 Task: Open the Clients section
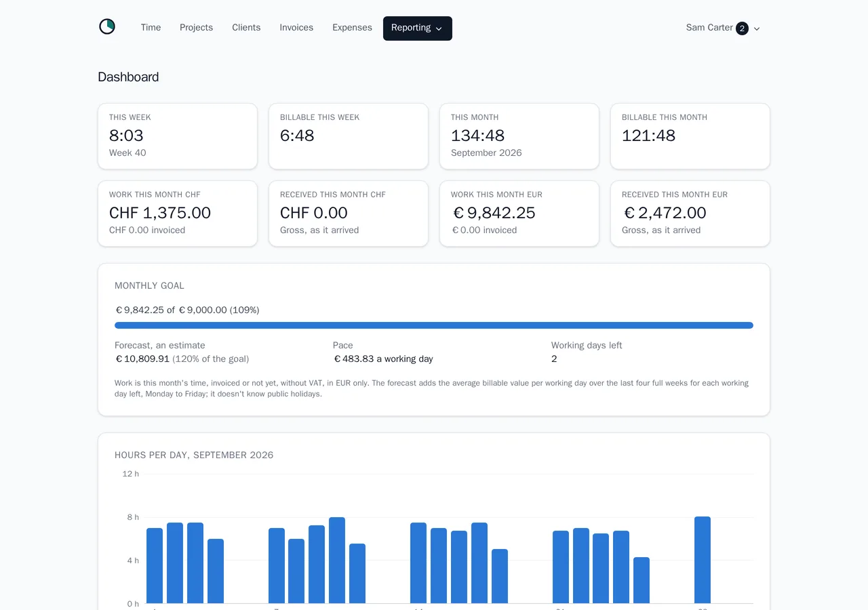coord(246,28)
